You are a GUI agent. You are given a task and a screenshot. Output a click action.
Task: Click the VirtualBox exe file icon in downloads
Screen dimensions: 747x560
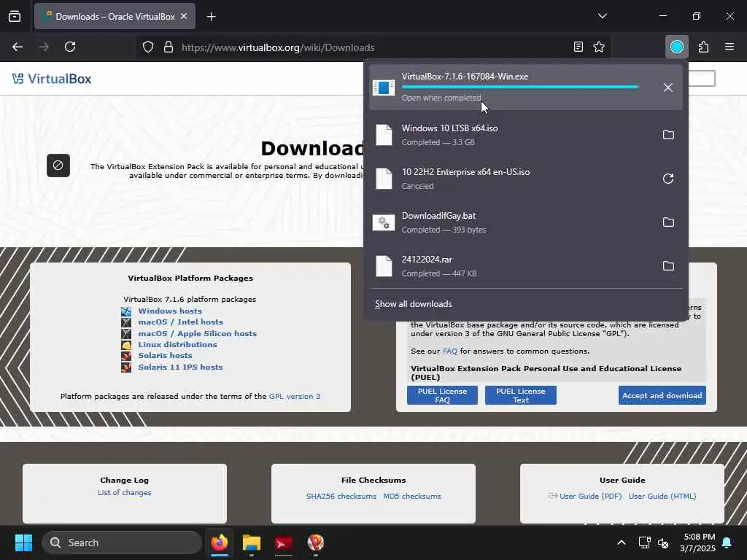(x=384, y=87)
